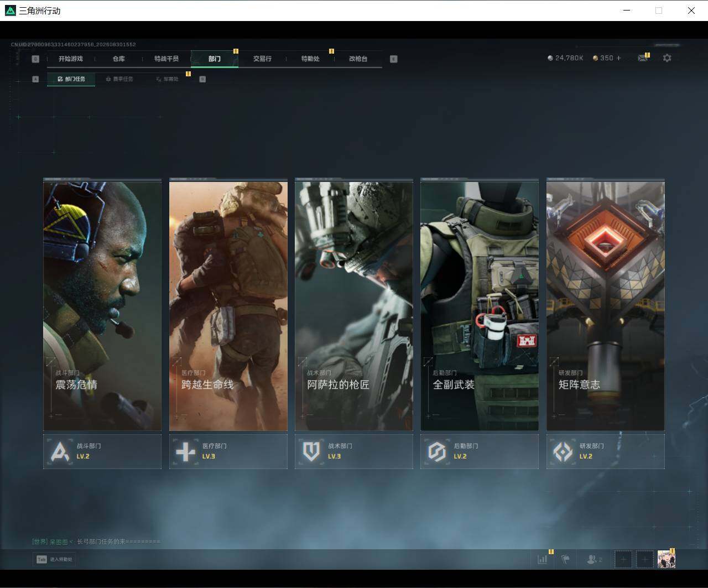The width and height of the screenshot is (708, 588).
Task: Click the 后勤部门 LV.2 level panel
Action: click(x=480, y=451)
